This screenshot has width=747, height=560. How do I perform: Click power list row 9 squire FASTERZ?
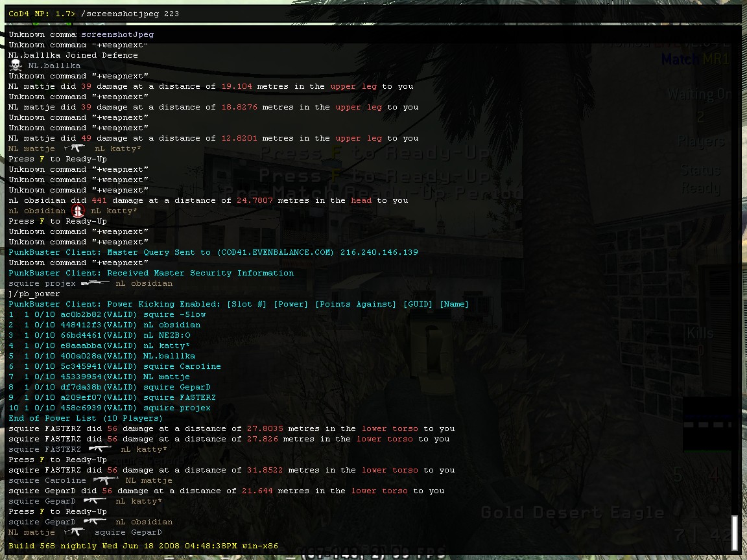[x=112, y=397]
